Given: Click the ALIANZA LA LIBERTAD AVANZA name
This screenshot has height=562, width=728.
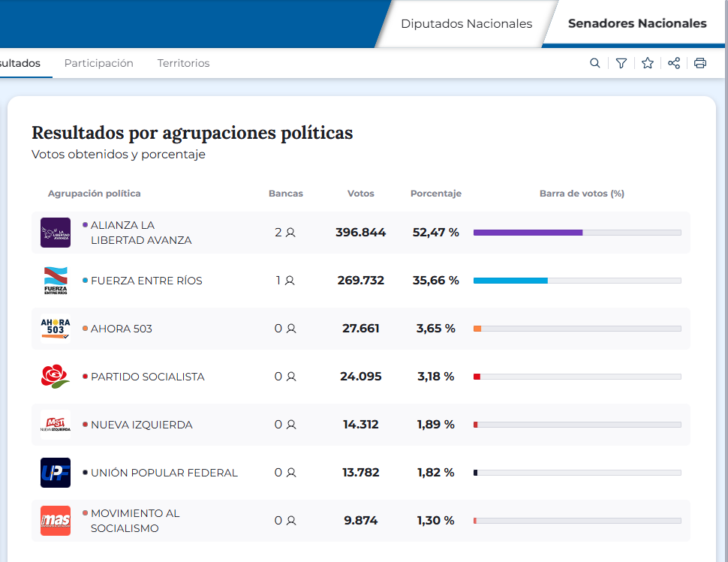Looking at the screenshot, I should [x=140, y=233].
